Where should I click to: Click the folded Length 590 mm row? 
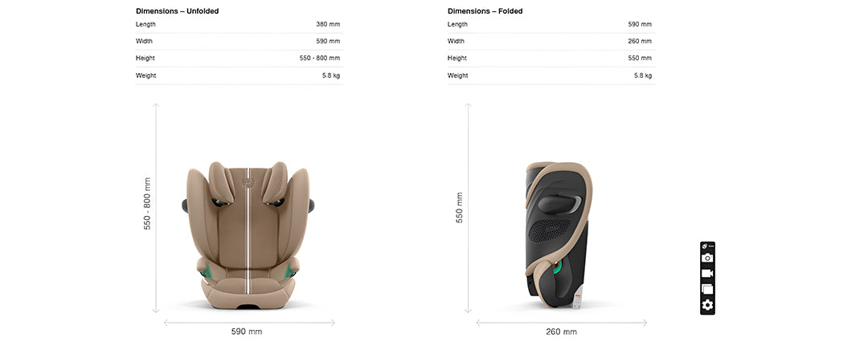click(551, 24)
